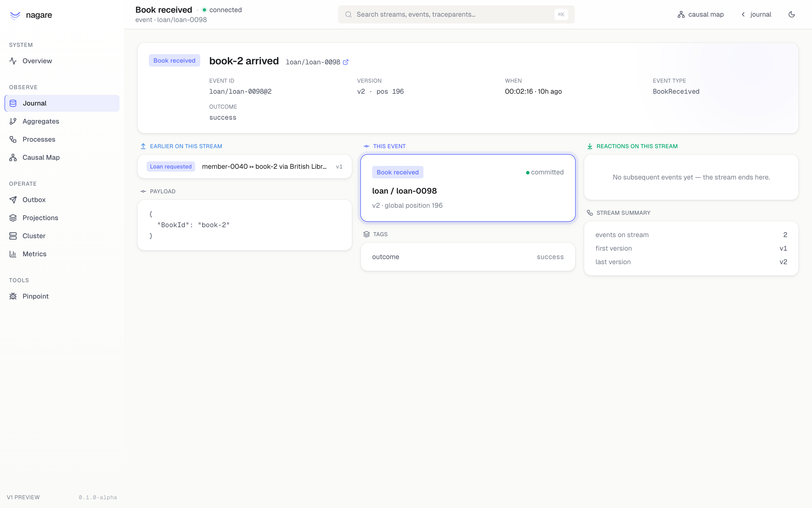Click the causal map header link
812x508 pixels.
tap(701, 14)
